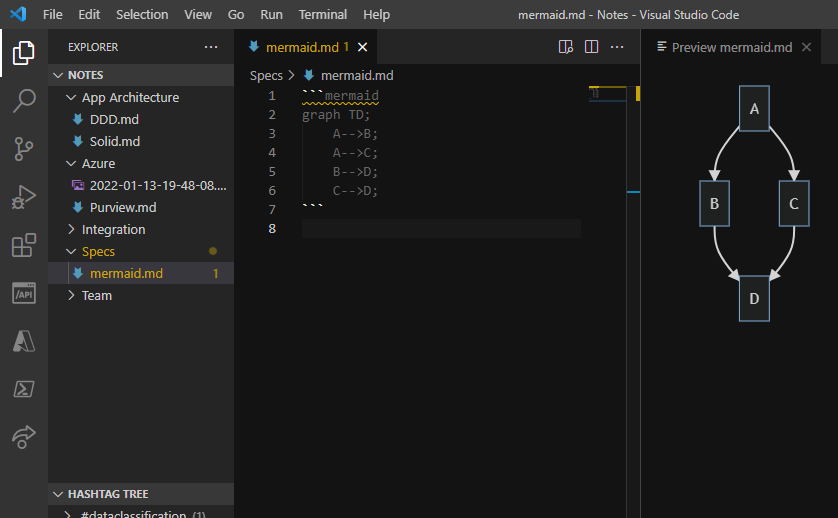Open the View menu
Screen dimensions: 838x518
coord(198,14)
